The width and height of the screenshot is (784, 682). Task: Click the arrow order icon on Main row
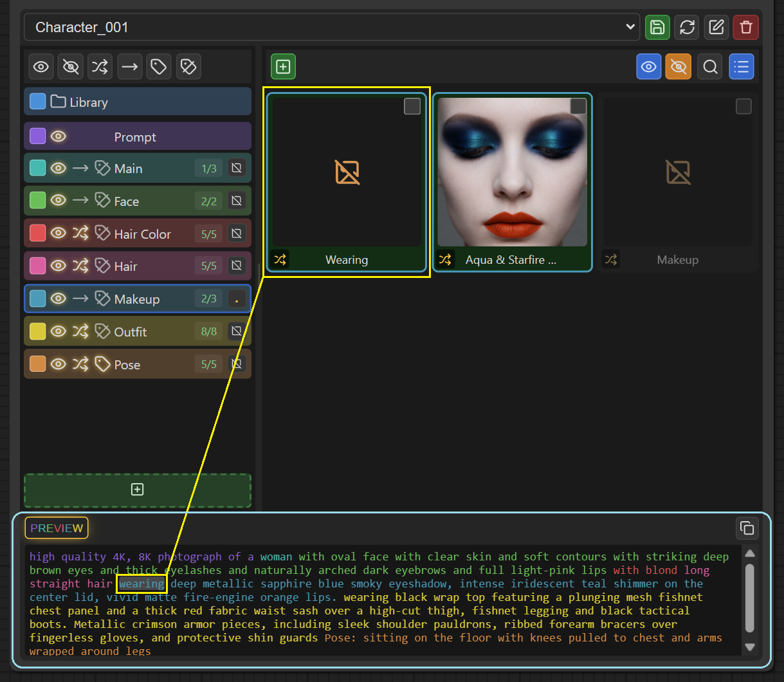tap(80, 169)
